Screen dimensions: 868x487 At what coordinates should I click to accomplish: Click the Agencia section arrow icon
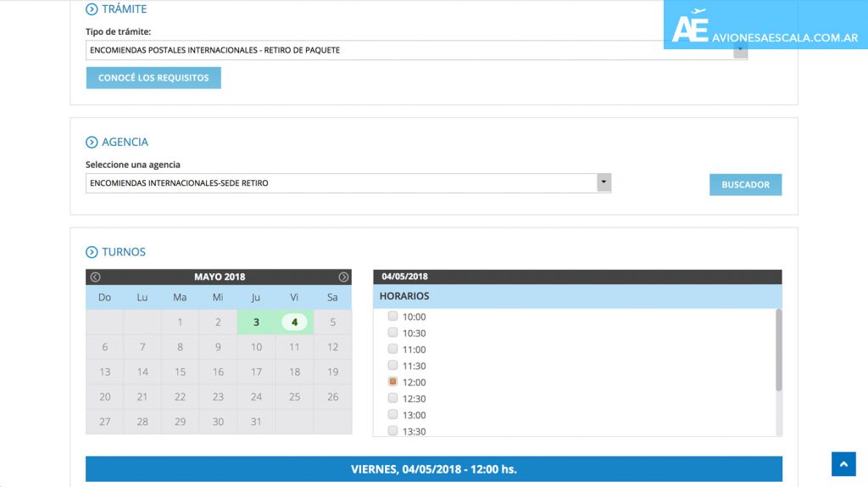[92, 143]
